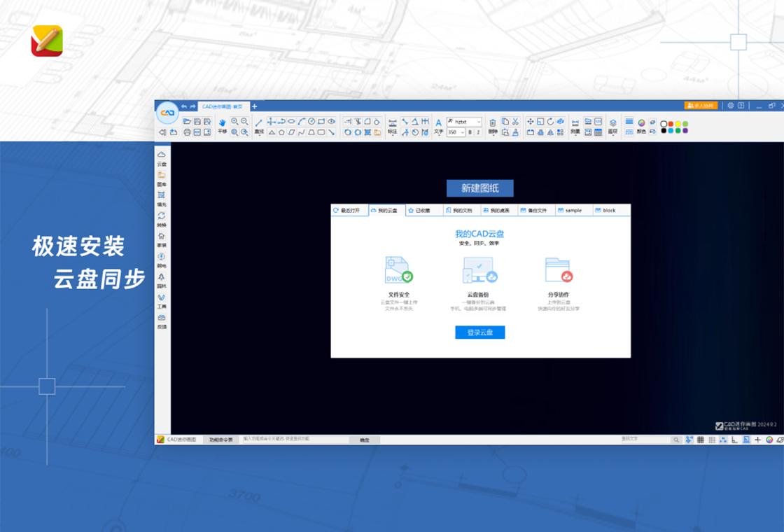The image size is (784, 532).
Task: Open 图库 library in sidebar
Action: [x=162, y=178]
